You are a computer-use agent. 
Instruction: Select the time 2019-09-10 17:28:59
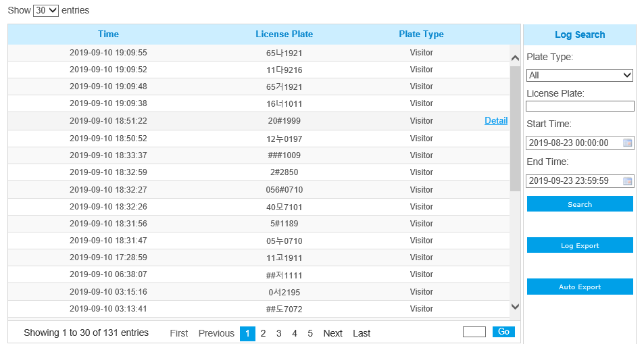click(x=108, y=257)
